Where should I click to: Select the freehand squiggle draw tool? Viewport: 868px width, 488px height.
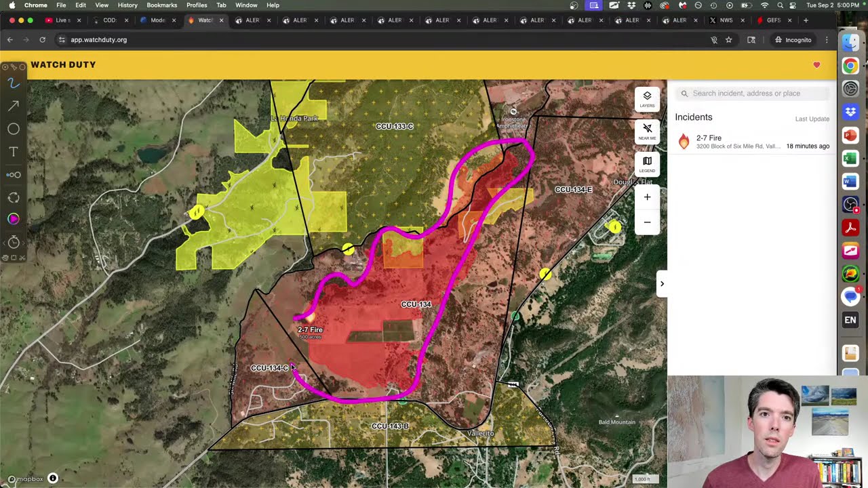pyautogui.click(x=14, y=83)
